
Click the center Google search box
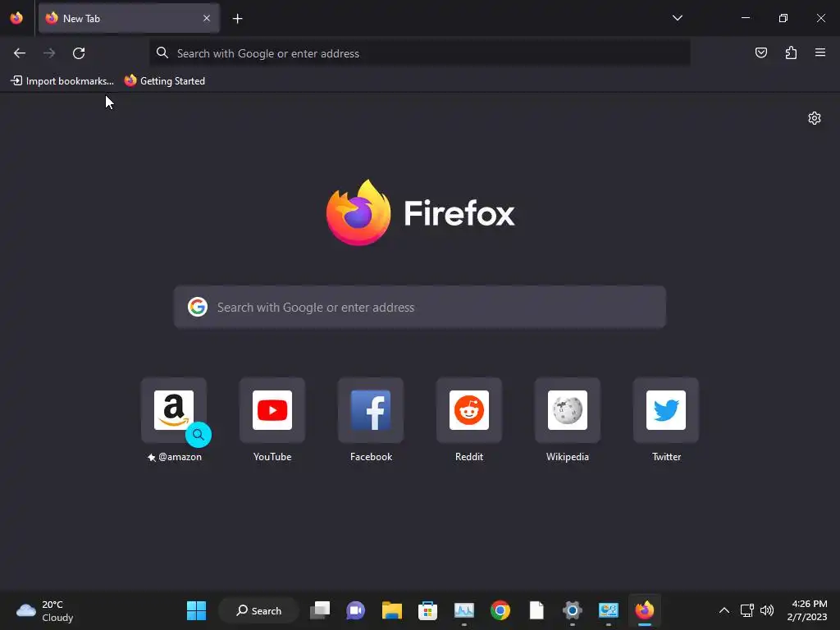point(420,307)
